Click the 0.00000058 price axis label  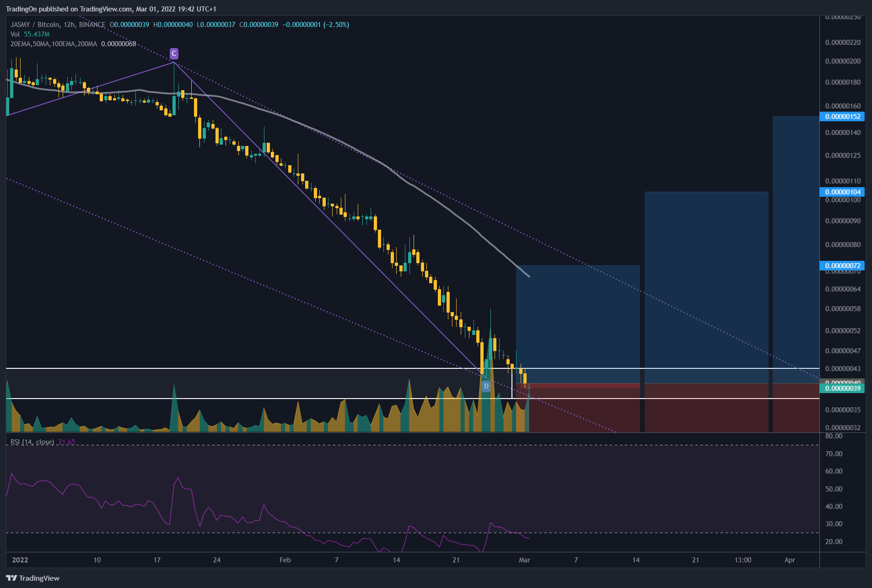(843, 309)
